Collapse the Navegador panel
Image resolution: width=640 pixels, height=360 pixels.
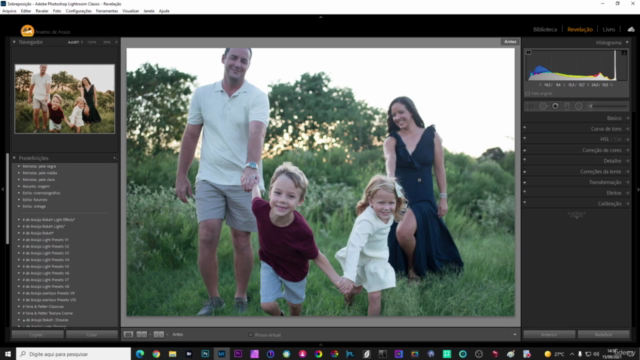(14, 42)
